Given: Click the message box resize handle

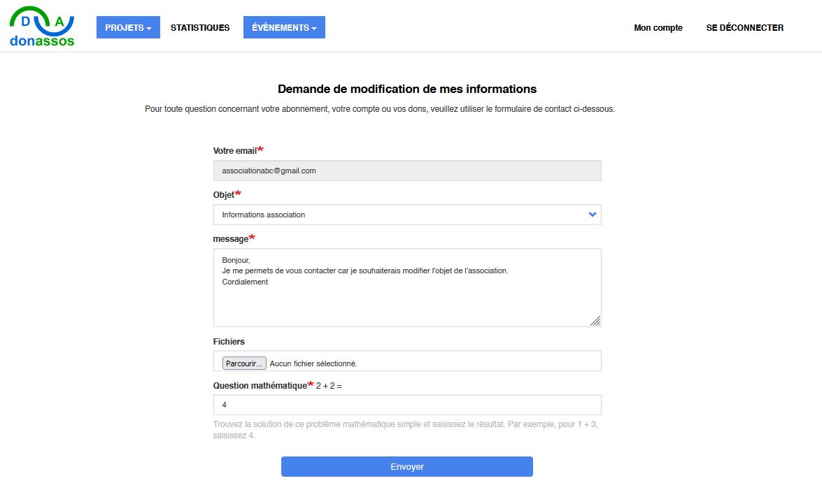Looking at the screenshot, I should coord(595,321).
